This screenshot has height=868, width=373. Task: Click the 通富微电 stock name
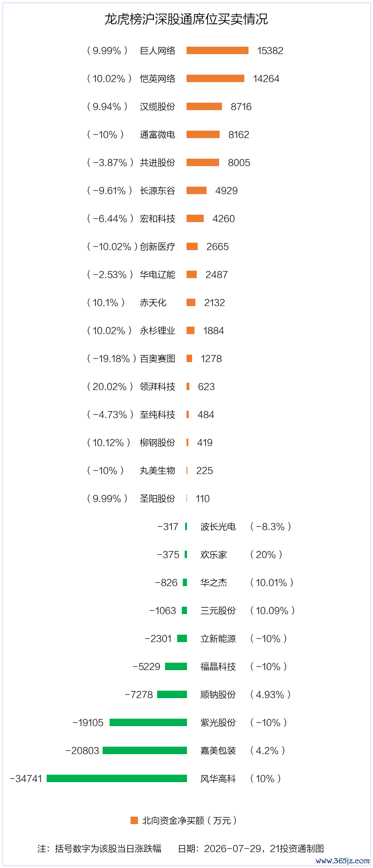158,134
